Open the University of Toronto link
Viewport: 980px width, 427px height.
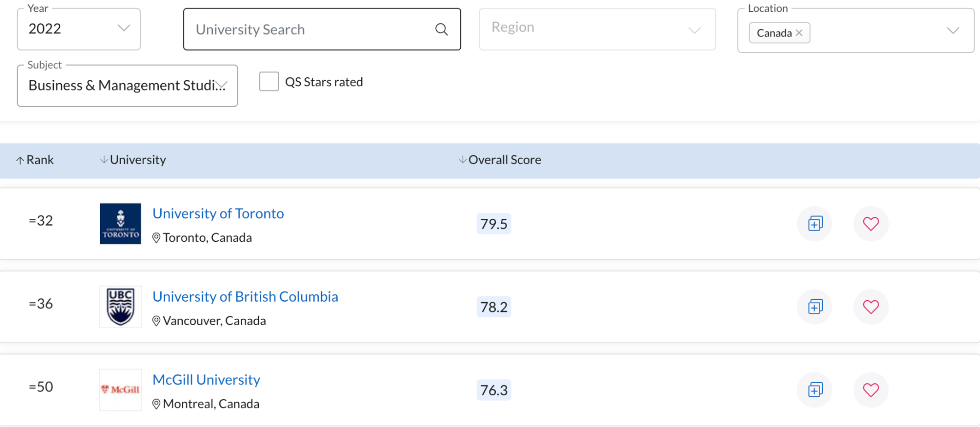click(218, 213)
